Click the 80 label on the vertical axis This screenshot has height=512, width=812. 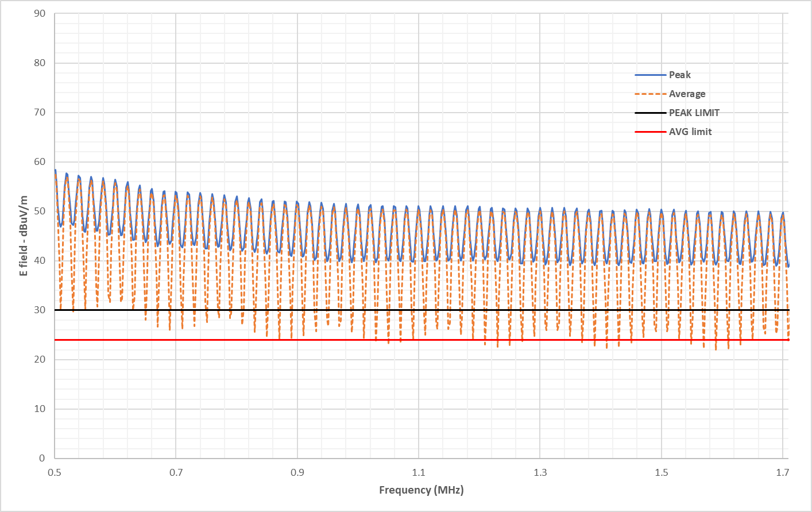tap(40, 63)
